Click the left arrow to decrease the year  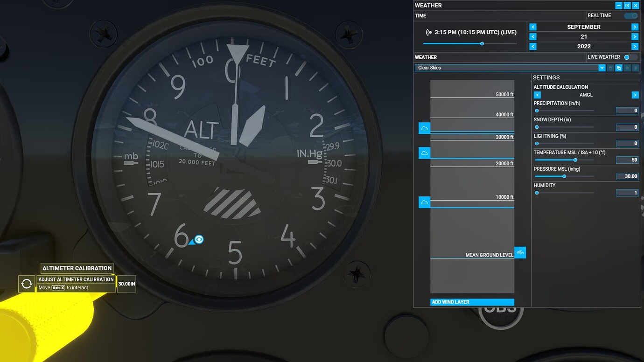click(532, 46)
